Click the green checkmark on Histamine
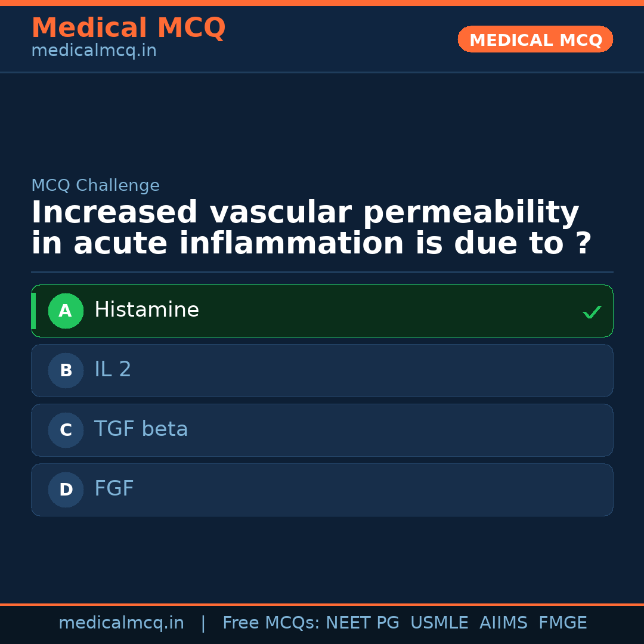 click(592, 312)
